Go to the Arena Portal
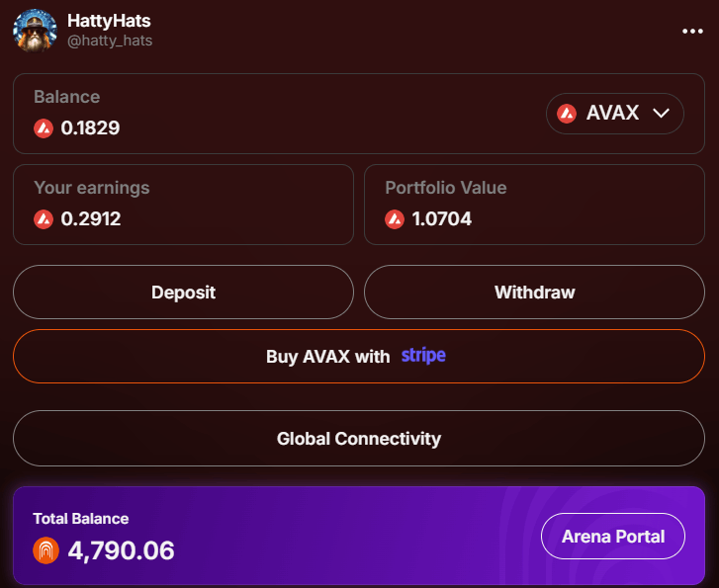The height and width of the screenshot is (588, 719). coord(613,537)
